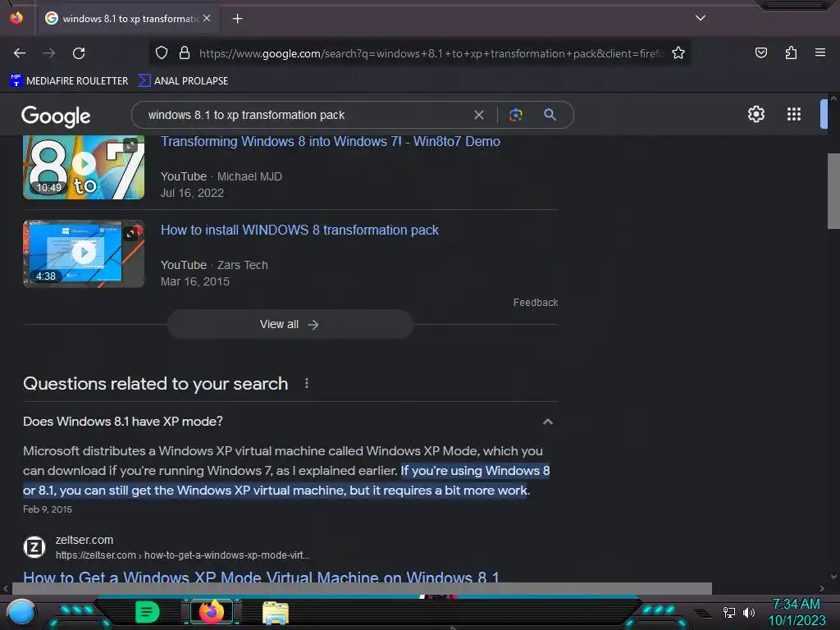Viewport: 840px width, 630px height.
Task: Click the Feb 9, 2015 answer date
Action: tap(47, 509)
